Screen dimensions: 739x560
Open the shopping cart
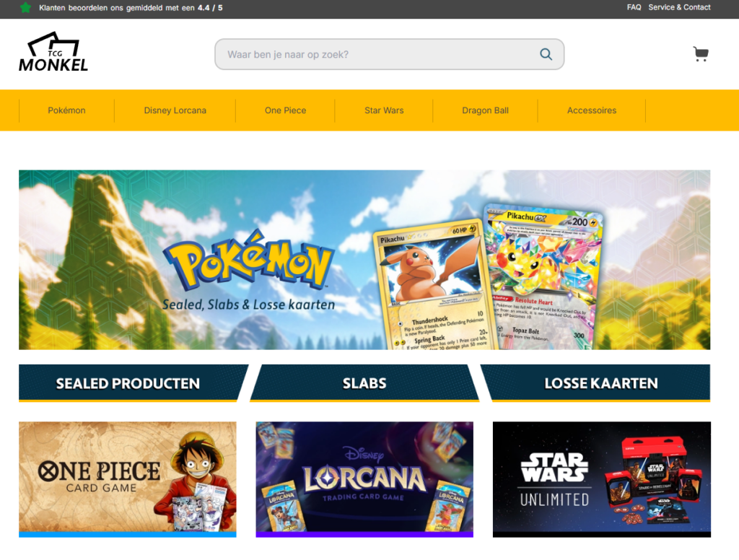click(x=700, y=54)
